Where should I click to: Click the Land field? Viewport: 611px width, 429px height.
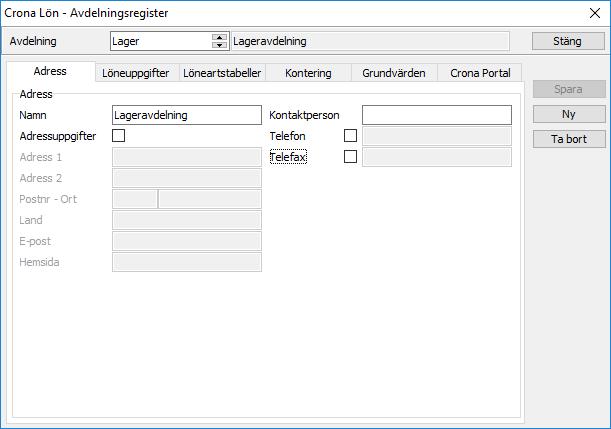click(x=187, y=220)
